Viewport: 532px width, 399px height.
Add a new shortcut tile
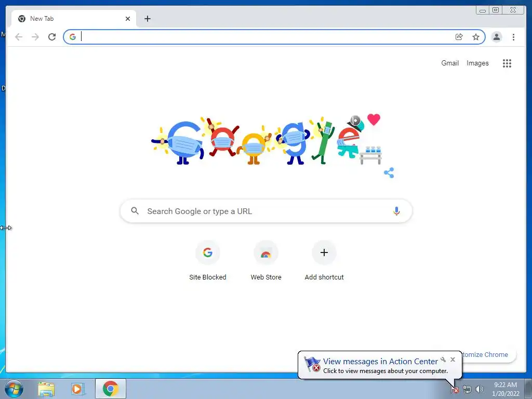click(x=324, y=261)
